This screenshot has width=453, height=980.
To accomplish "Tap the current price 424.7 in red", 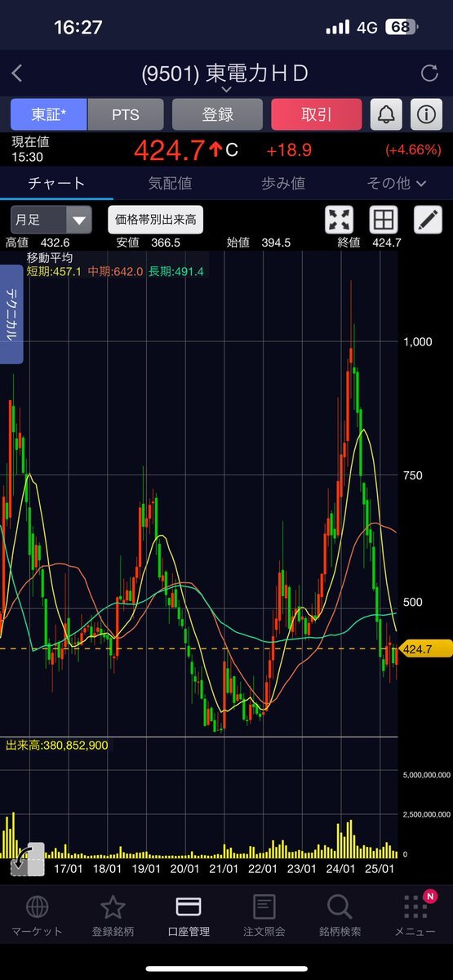I will click(x=170, y=150).
